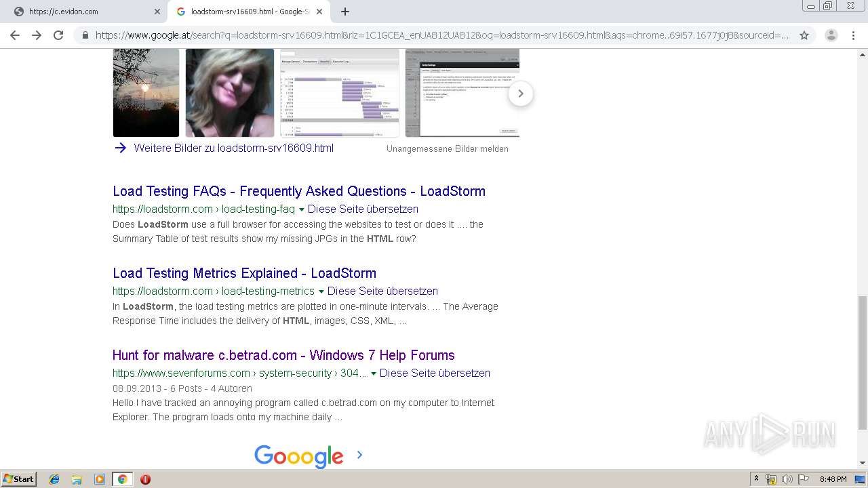Show hidden tray icons arrow
This screenshot has height=488, width=868.
point(756,479)
